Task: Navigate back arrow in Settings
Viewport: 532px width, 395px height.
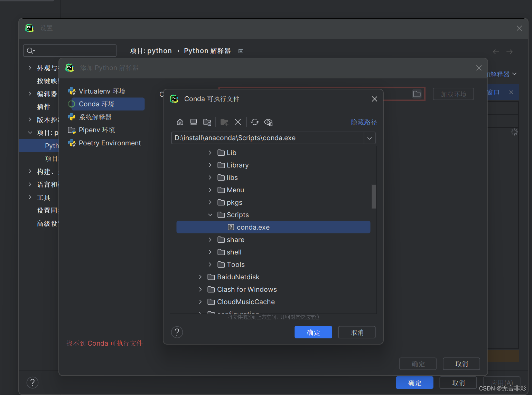Action: 496,51
